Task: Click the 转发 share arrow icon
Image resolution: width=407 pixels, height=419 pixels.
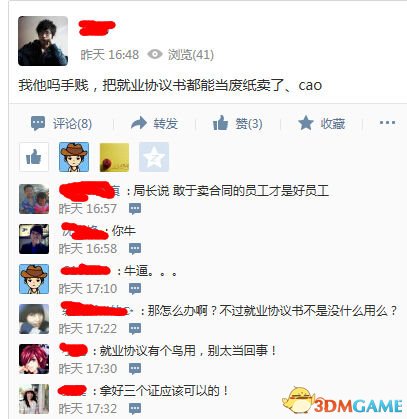Action: [139, 123]
